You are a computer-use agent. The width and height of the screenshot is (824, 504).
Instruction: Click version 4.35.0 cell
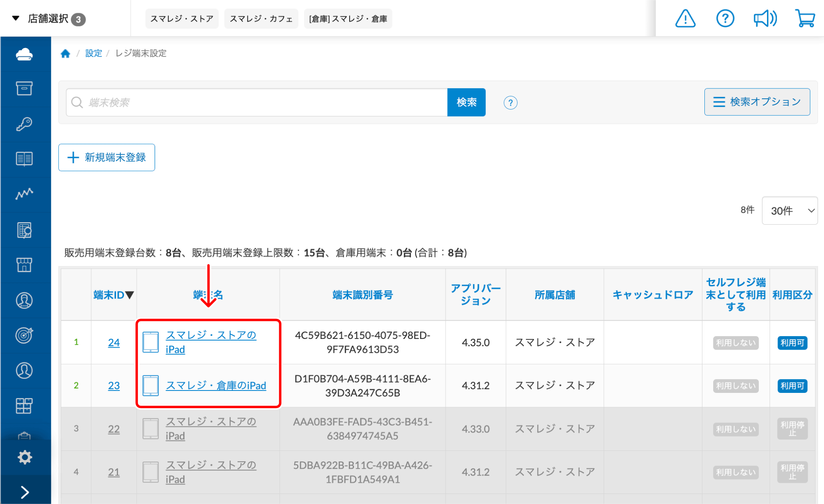coord(476,343)
